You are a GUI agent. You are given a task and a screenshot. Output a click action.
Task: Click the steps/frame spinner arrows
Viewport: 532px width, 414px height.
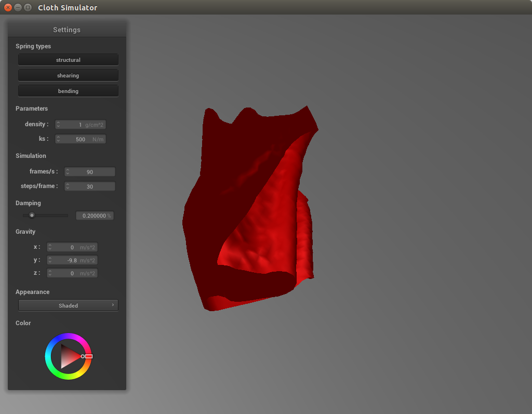[68, 186]
